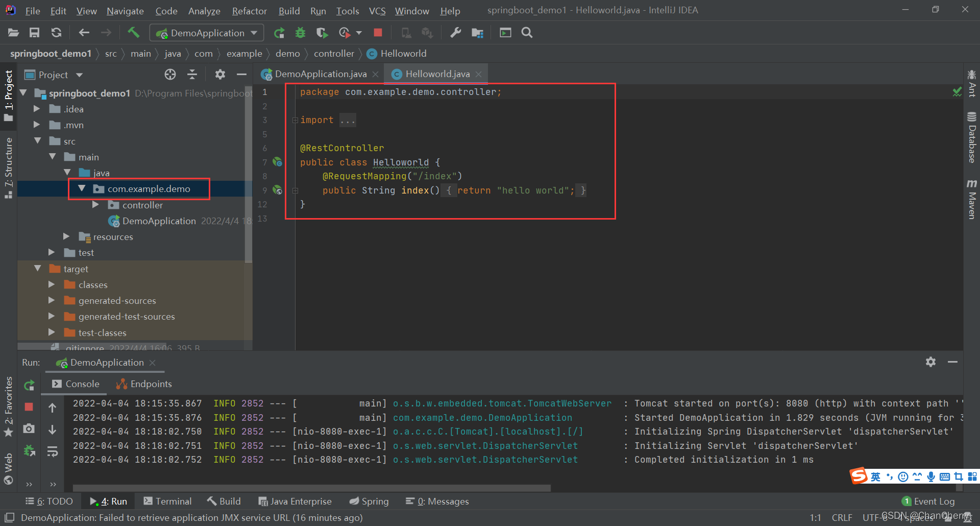The width and height of the screenshot is (980, 526).
Task: Move up stack trace arrow in console
Action: tap(52, 408)
